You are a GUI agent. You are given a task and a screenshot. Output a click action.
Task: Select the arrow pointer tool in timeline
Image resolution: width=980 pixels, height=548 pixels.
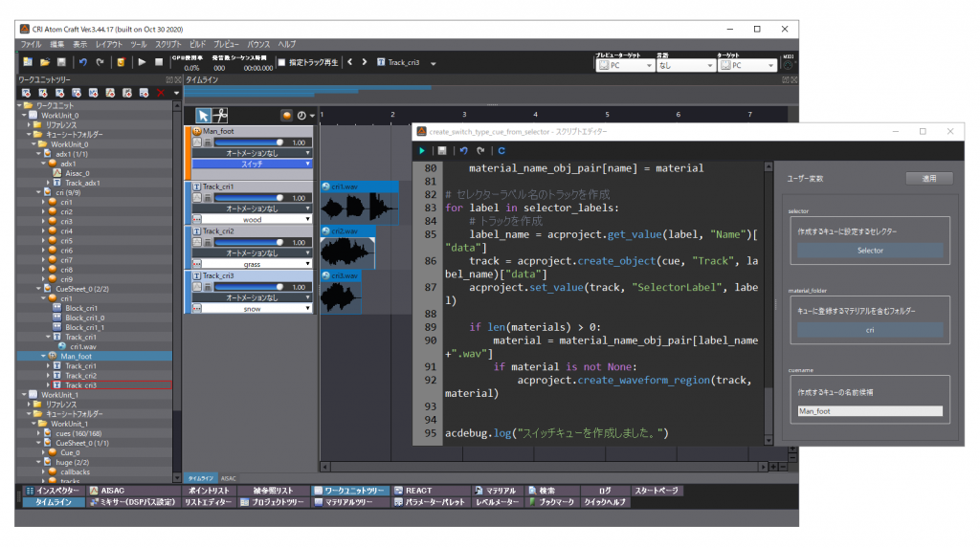click(x=203, y=115)
